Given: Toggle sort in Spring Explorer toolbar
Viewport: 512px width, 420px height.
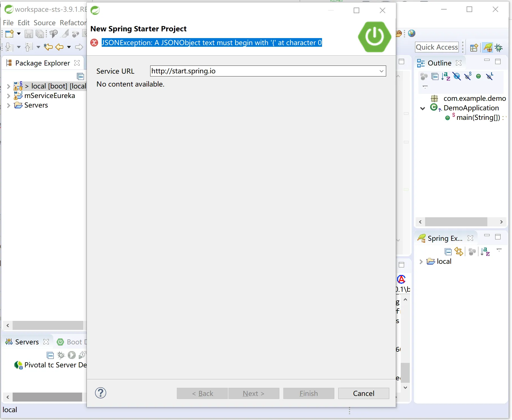Looking at the screenshot, I should (x=485, y=252).
